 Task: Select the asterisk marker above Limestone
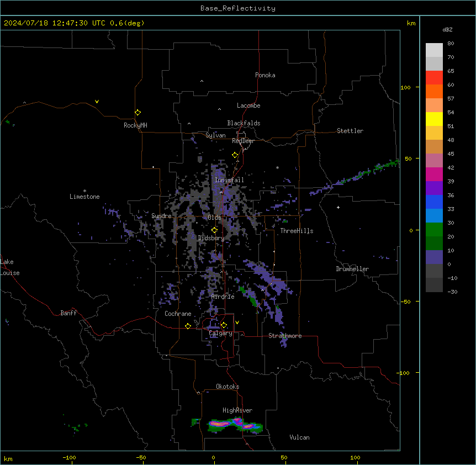point(84,191)
